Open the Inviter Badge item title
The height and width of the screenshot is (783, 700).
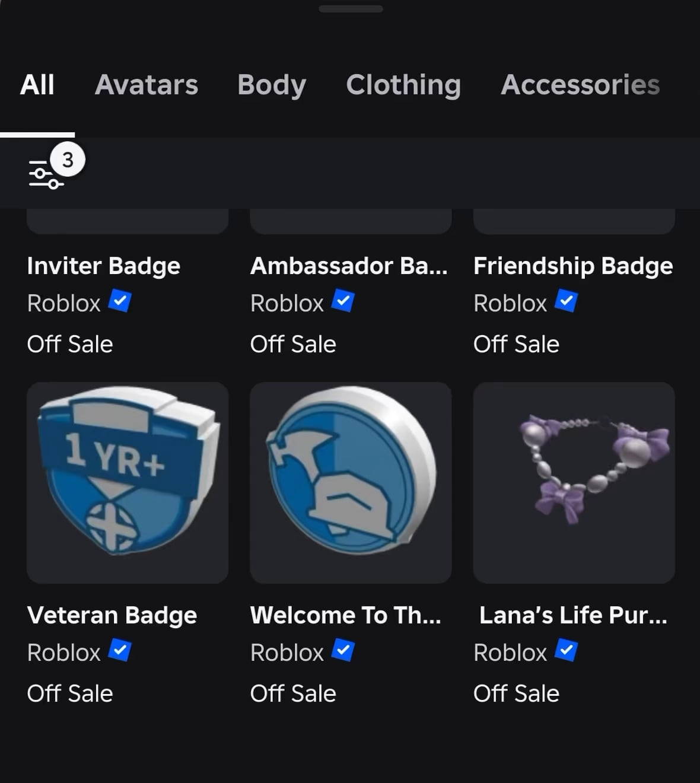[104, 266]
